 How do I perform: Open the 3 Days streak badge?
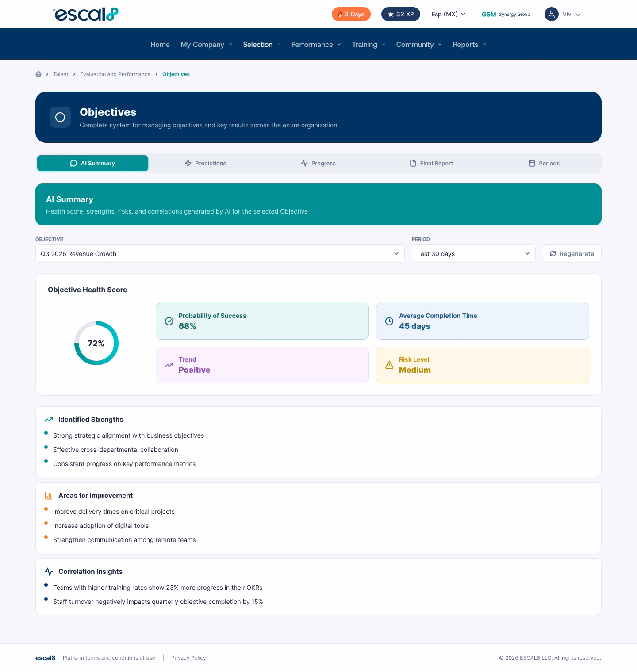tap(351, 14)
